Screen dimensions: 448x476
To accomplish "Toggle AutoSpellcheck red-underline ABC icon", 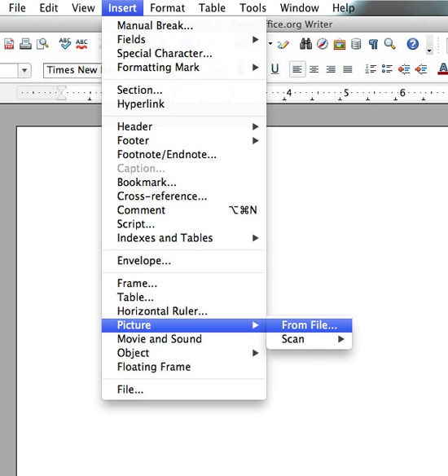I will point(81,44).
